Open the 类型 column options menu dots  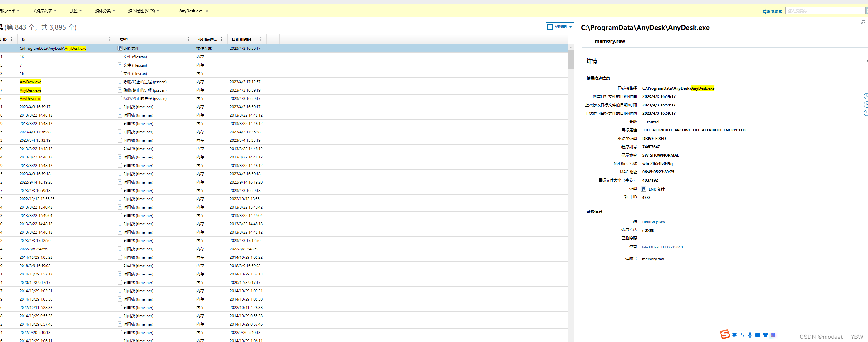(x=188, y=40)
